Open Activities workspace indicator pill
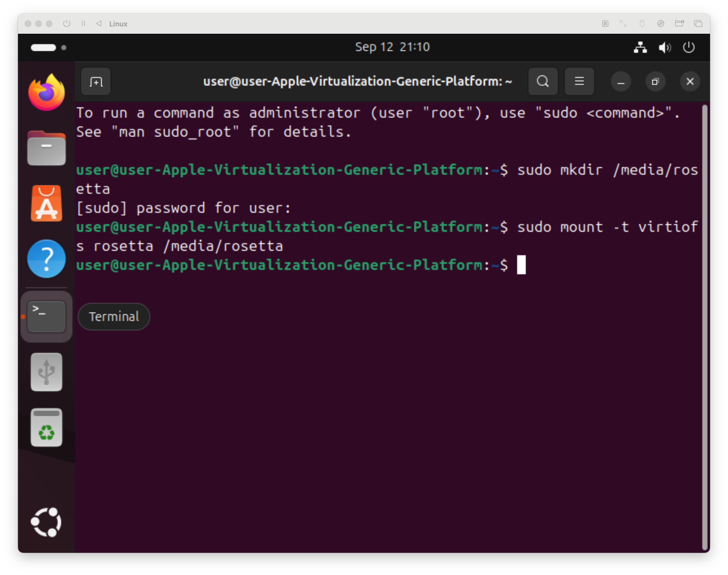The image size is (728, 575). click(x=44, y=47)
